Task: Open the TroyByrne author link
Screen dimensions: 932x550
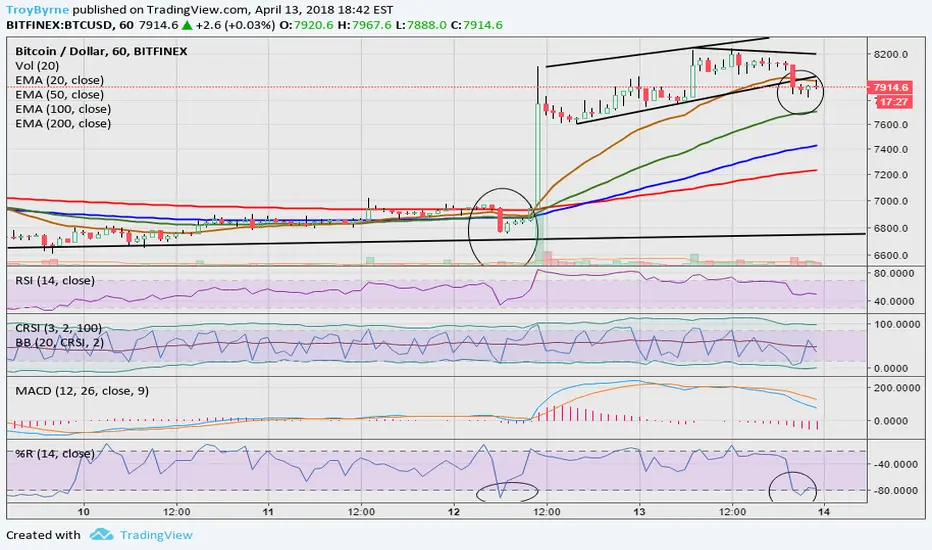Action: [37, 10]
